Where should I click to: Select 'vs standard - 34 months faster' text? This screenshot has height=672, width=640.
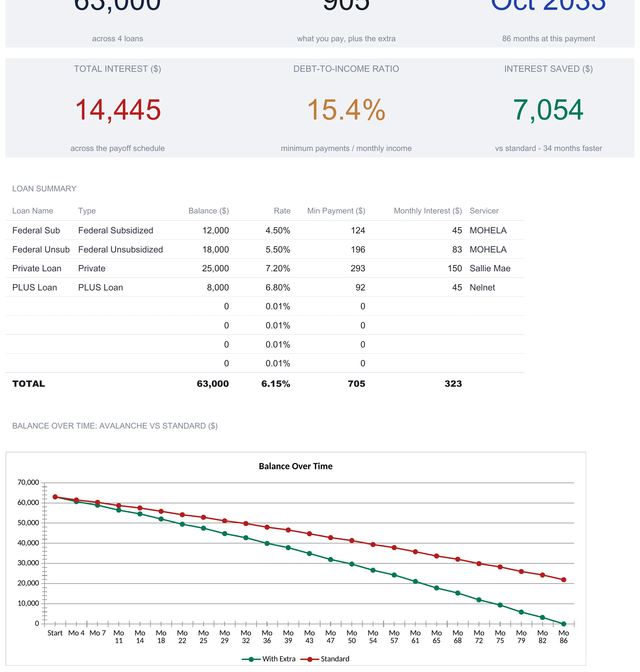[548, 148]
